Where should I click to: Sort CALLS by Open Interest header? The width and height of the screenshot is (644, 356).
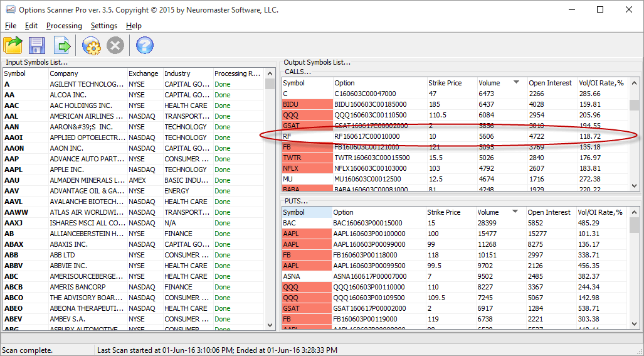(x=552, y=83)
